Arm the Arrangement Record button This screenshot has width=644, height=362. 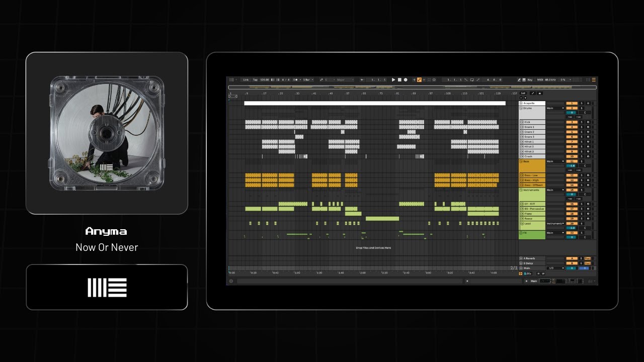click(406, 79)
